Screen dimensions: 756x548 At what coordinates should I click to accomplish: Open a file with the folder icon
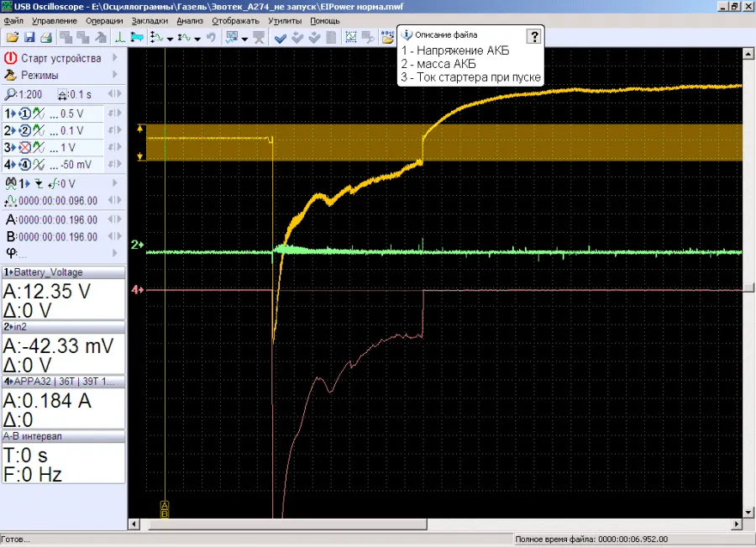(12, 37)
